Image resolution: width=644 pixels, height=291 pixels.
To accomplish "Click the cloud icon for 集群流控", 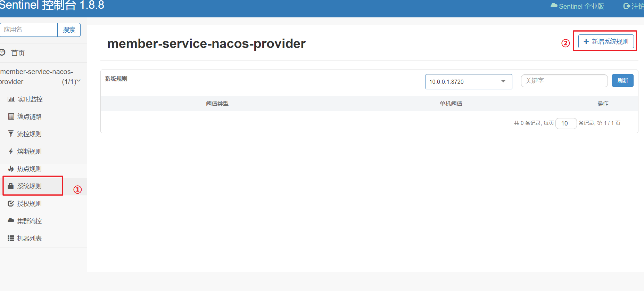I will click(x=11, y=220).
